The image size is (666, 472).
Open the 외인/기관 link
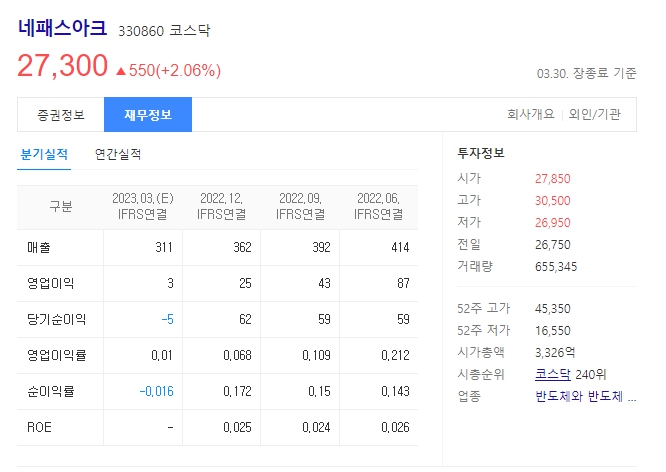coord(595,114)
